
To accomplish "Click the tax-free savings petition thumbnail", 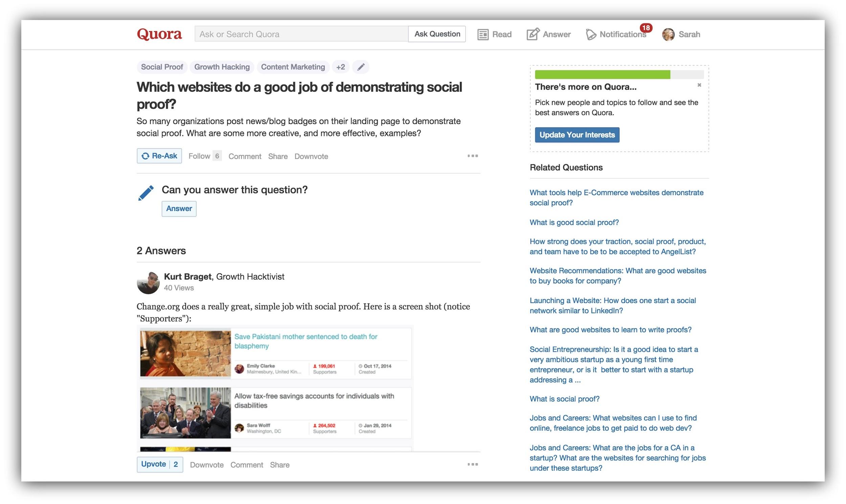I will click(185, 413).
